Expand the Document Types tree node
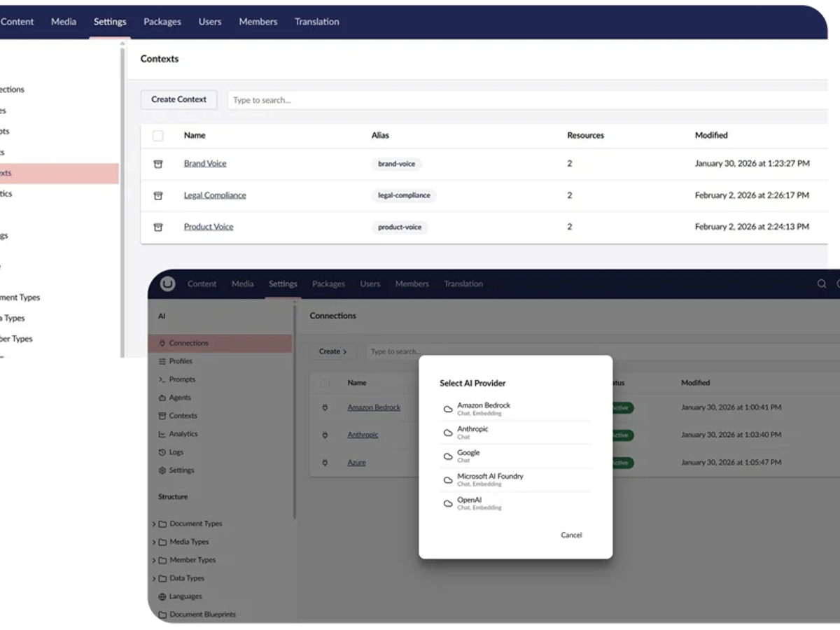 (x=154, y=524)
